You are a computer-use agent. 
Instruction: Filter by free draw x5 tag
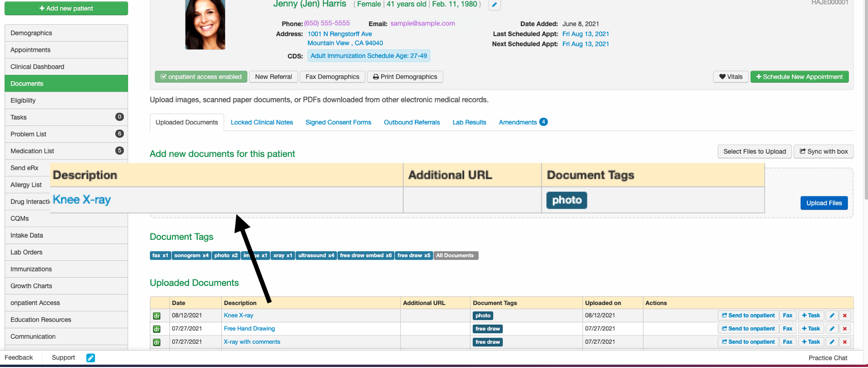tap(414, 256)
